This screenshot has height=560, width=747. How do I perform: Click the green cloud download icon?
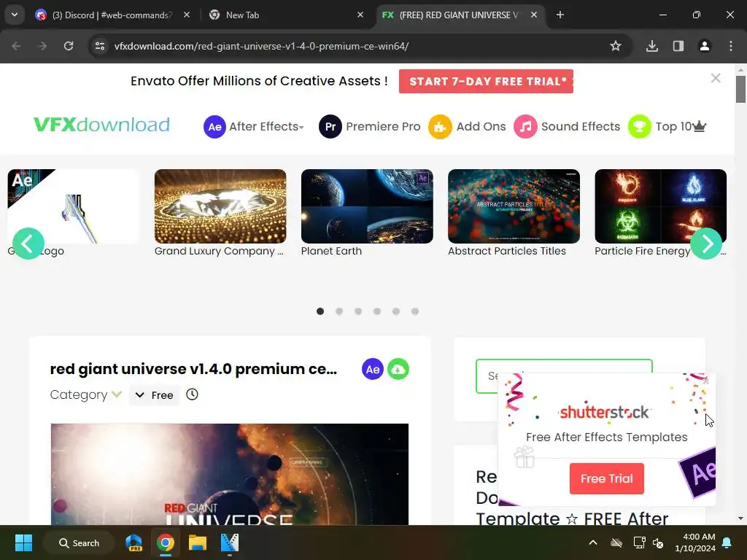(x=398, y=369)
